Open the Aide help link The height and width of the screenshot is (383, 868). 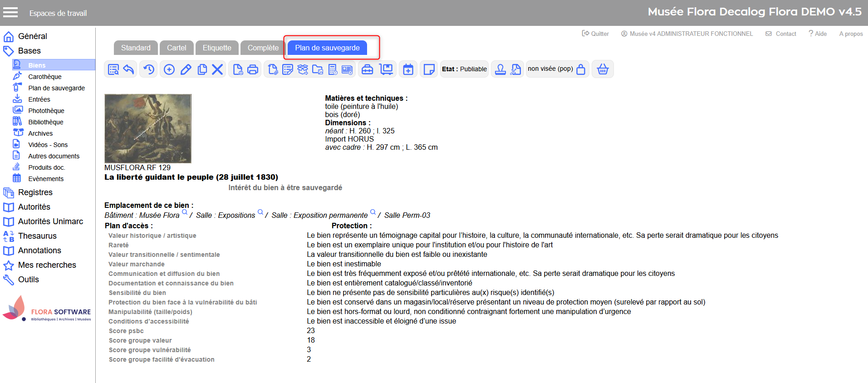click(x=818, y=34)
